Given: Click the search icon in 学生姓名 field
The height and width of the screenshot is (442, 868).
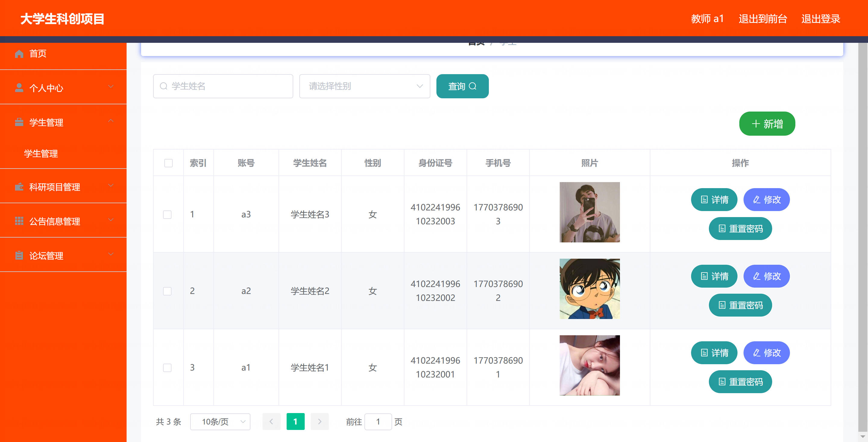Looking at the screenshot, I should click(x=164, y=86).
